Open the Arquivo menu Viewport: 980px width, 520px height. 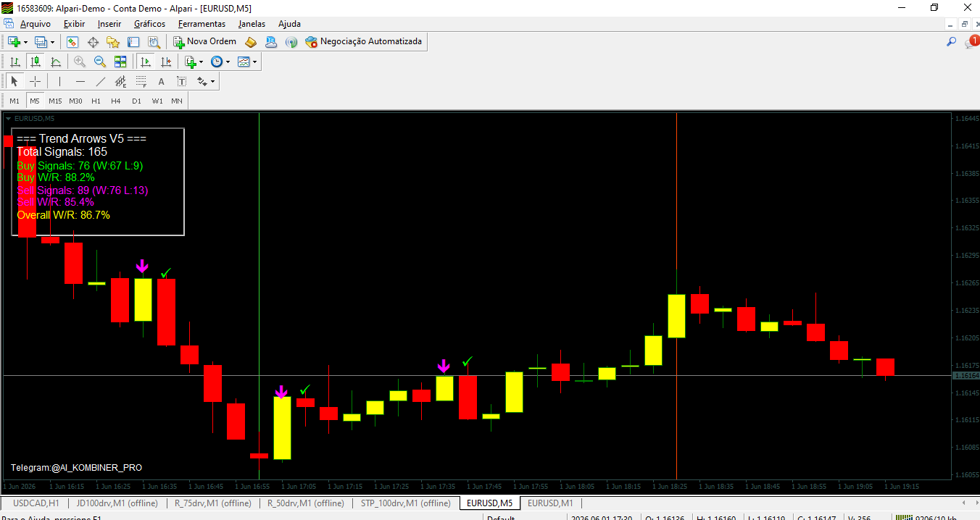click(x=36, y=24)
